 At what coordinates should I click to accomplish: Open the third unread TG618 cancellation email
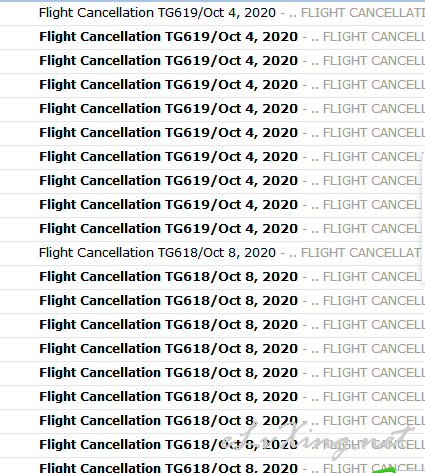pyautogui.click(x=212, y=325)
